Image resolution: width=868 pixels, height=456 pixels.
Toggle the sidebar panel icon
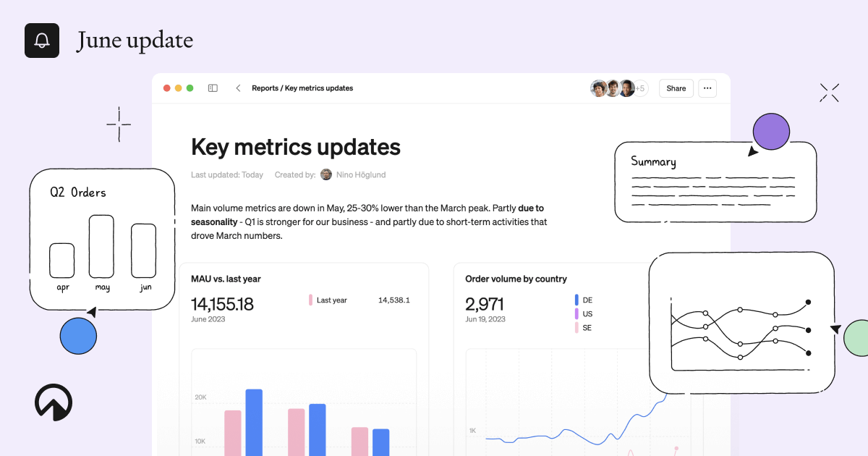tap(213, 88)
